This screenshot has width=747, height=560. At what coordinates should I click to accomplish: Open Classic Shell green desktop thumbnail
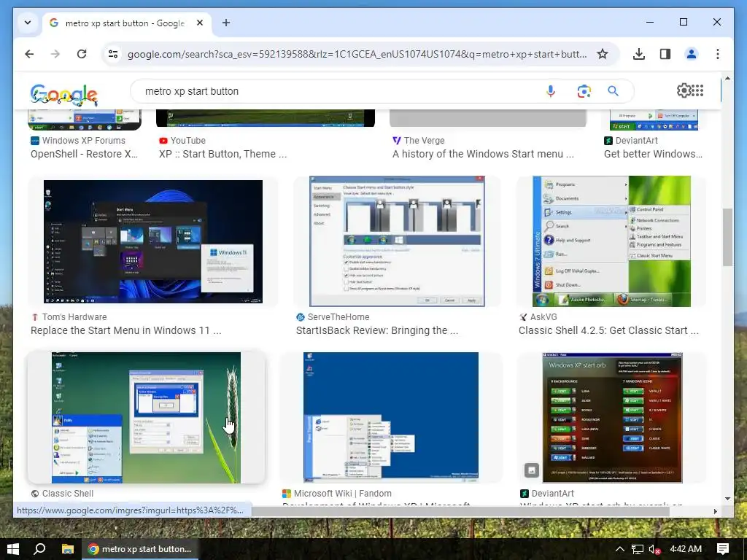click(146, 418)
